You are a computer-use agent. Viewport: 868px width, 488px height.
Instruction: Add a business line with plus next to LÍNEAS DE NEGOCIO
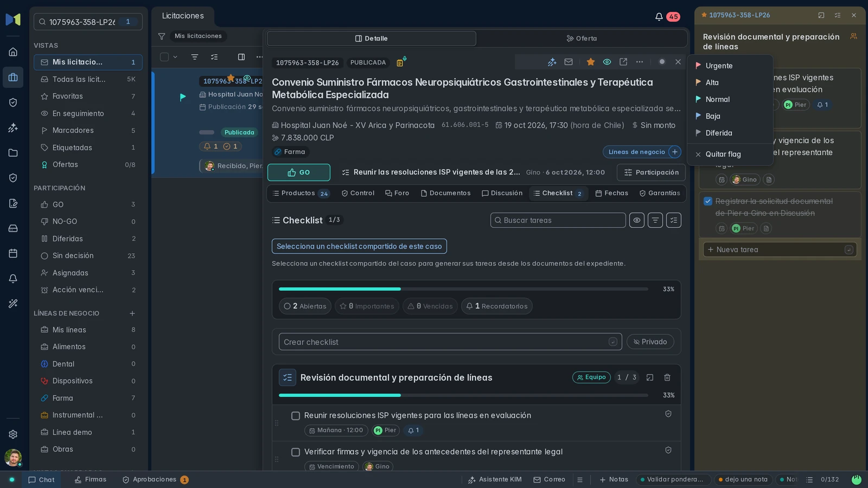tap(132, 313)
